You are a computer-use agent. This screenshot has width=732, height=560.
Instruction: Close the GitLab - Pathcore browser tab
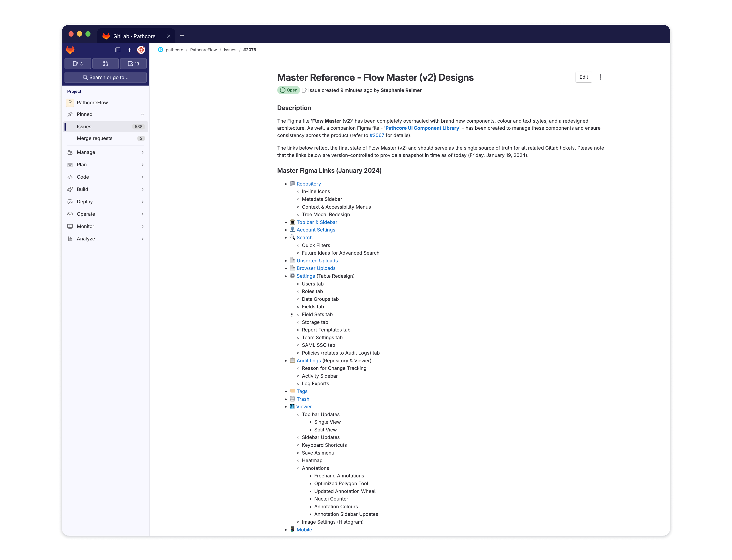169,36
